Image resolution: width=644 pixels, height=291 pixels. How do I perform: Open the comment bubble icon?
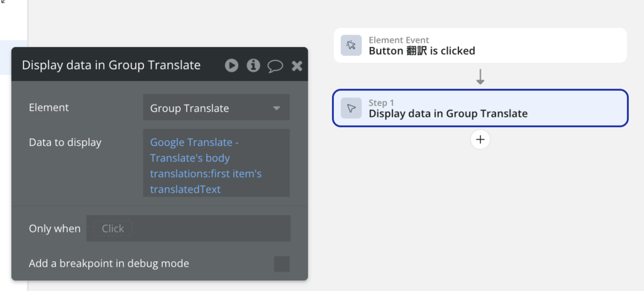[x=275, y=65]
